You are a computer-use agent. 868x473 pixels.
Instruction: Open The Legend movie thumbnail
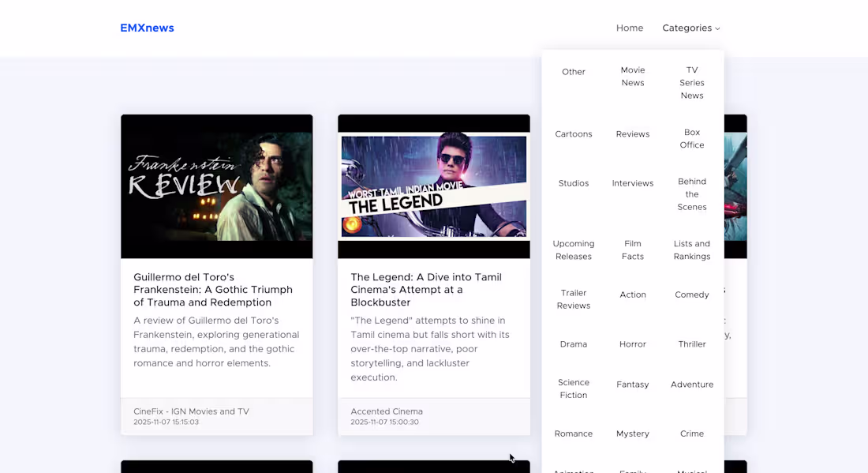point(433,186)
